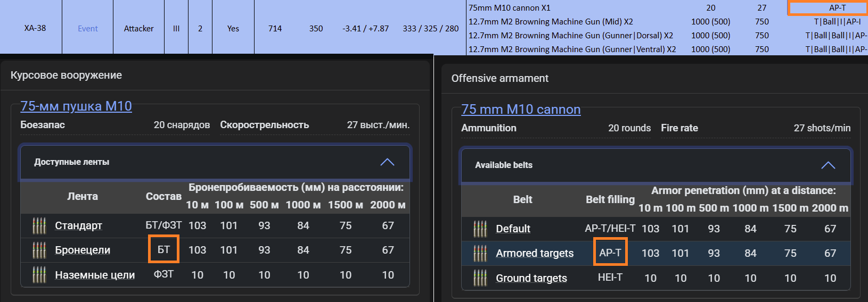
Task: Click the highlighted БТ composition cell
Action: [163, 249]
